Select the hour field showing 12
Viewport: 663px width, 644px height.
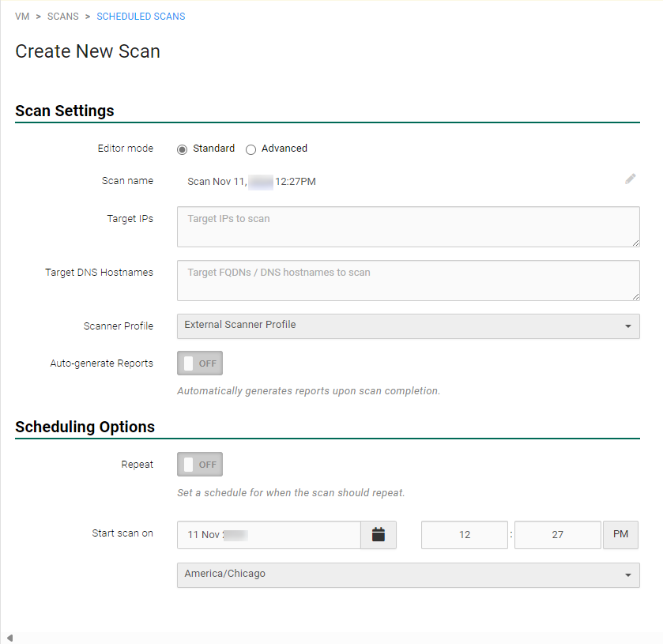point(465,535)
